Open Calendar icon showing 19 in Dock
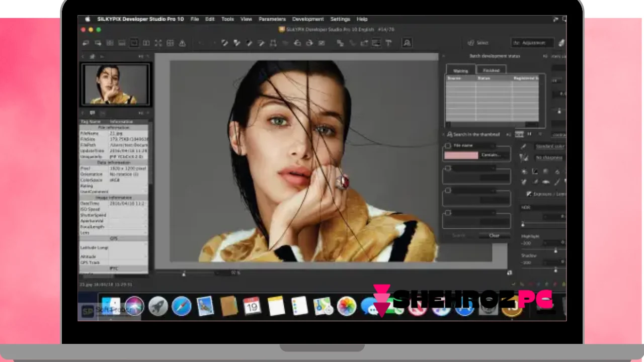 [252, 306]
